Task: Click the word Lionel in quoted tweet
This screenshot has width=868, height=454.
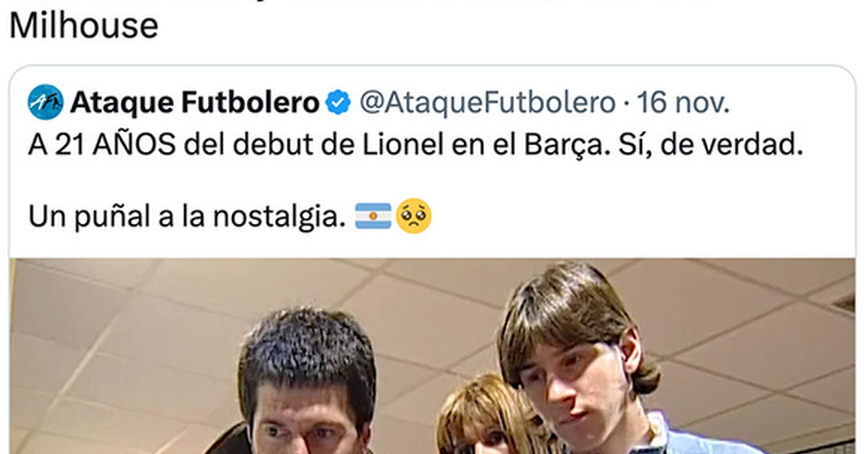Action: click(402, 145)
